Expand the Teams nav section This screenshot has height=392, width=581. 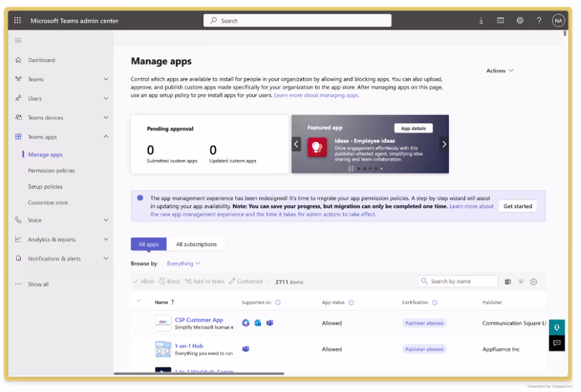(106, 79)
